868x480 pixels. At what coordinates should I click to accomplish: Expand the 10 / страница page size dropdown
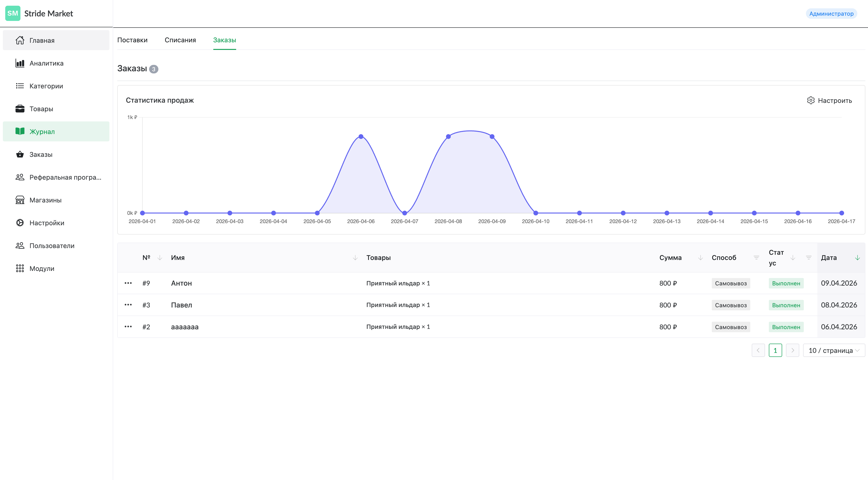(x=834, y=350)
